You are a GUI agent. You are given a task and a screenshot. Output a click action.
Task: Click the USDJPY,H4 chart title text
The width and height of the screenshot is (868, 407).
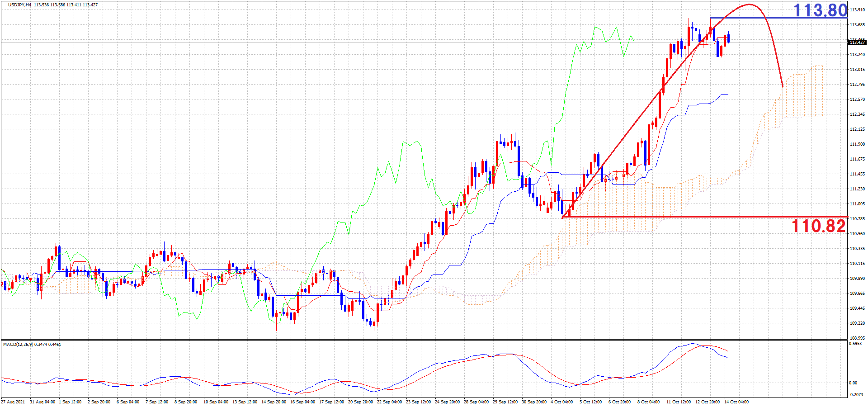(20, 5)
